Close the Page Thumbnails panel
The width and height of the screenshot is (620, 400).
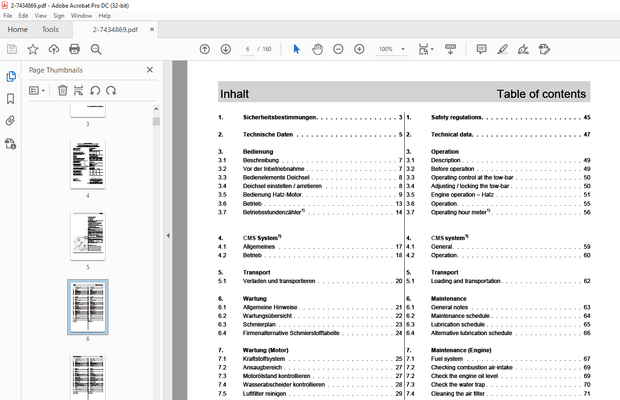[150, 70]
